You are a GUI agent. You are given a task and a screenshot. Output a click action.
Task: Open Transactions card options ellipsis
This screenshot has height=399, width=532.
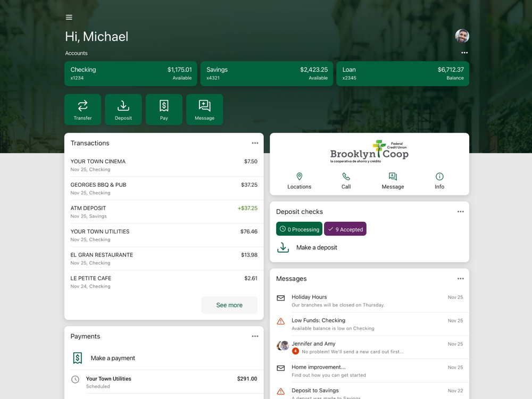[x=255, y=143]
